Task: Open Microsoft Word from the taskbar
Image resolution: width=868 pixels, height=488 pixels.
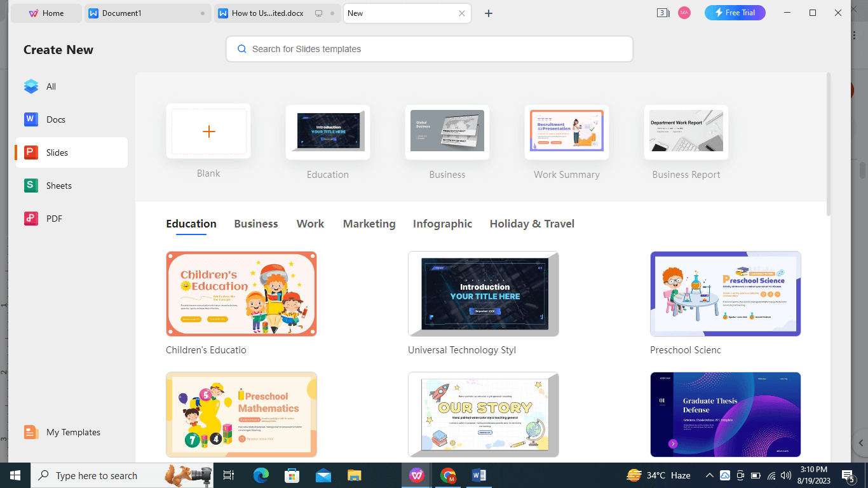Action: point(478,475)
